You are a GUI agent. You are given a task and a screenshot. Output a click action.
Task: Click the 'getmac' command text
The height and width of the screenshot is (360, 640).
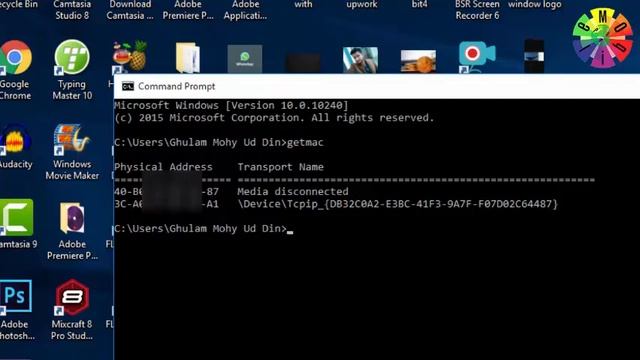(305, 142)
